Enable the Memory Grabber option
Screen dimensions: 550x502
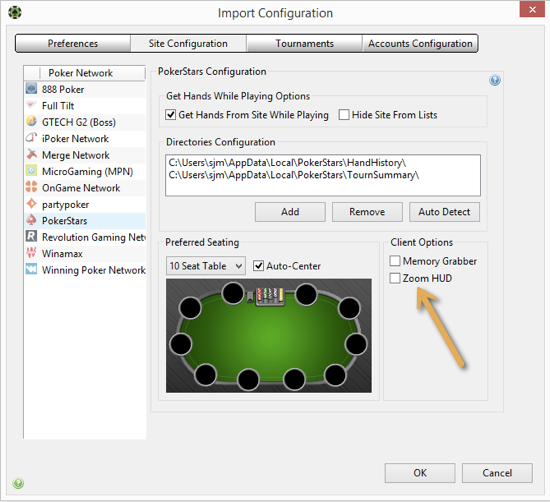tap(395, 261)
